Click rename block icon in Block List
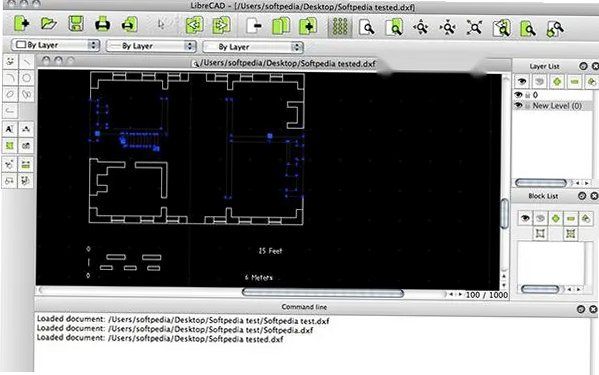The height and width of the screenshot is (375, 599). pyautogui.click(x=586, y=219)
